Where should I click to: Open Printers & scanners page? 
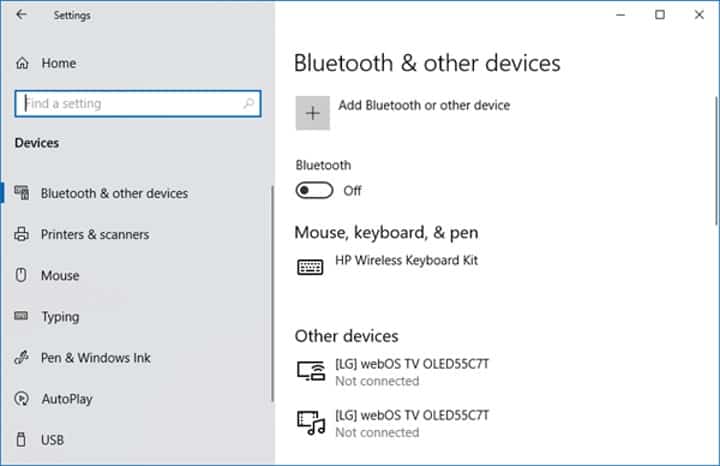click(95, 235)
